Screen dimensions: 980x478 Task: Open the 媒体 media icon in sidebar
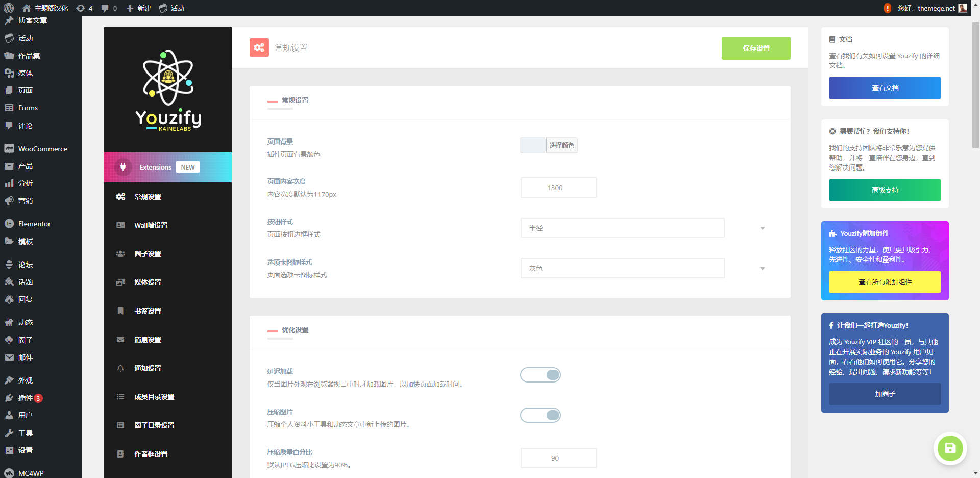point(9,73)
